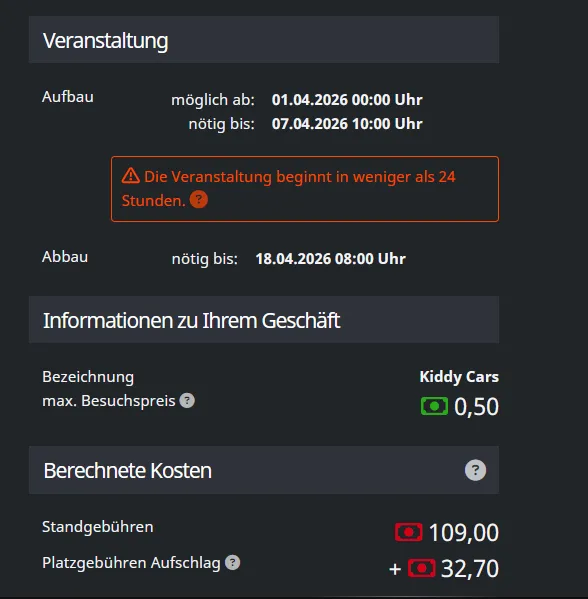The image size is (588, 599).
Task: Click the red money icon beside 32,70
Action: (x=421, y=568)
